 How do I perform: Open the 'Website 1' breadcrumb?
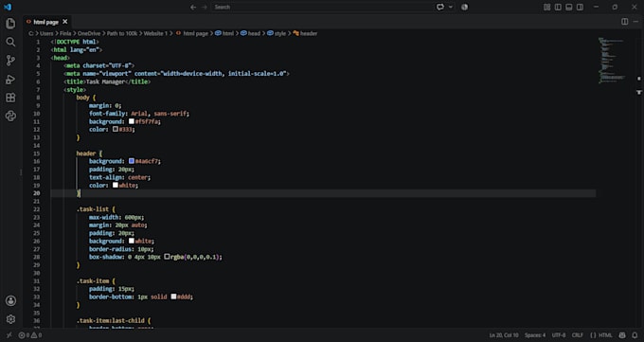[x=155, y=33]
